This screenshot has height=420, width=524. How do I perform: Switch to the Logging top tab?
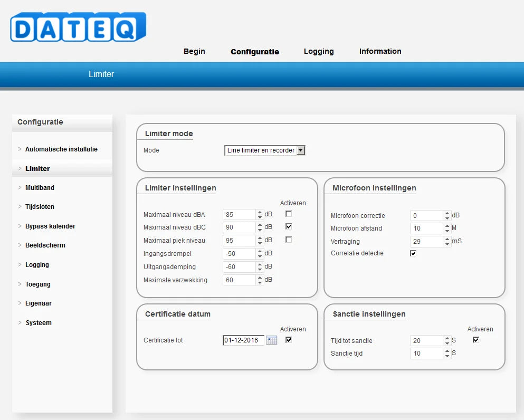pos(319,52)
